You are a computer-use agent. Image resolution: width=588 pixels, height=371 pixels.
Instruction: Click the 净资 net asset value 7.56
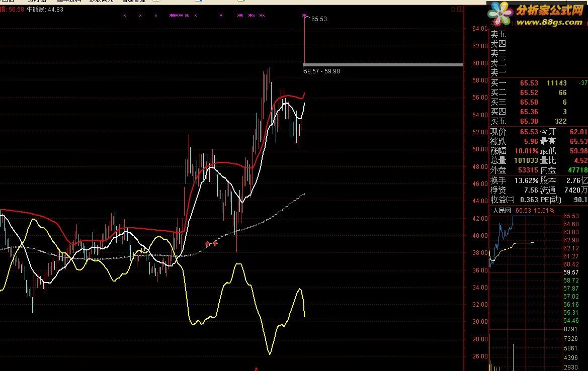point(531,190)
